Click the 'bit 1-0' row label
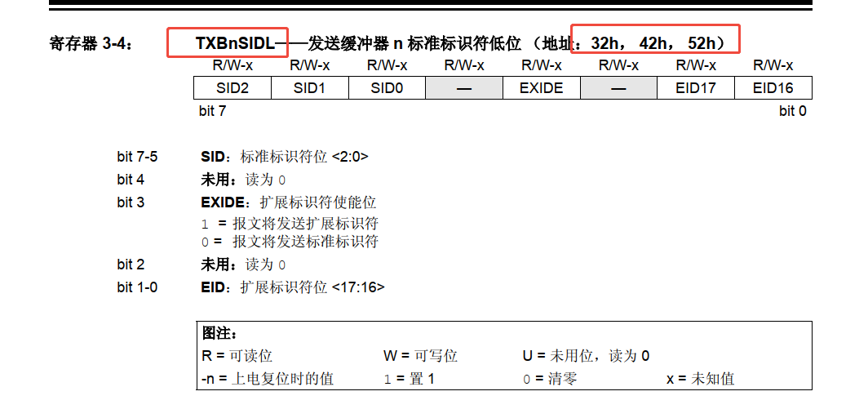868x418 pixels. coord(137,287)
